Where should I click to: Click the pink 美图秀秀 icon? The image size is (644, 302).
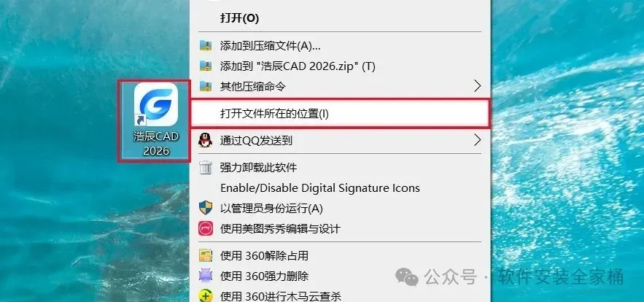click(206, 228)
